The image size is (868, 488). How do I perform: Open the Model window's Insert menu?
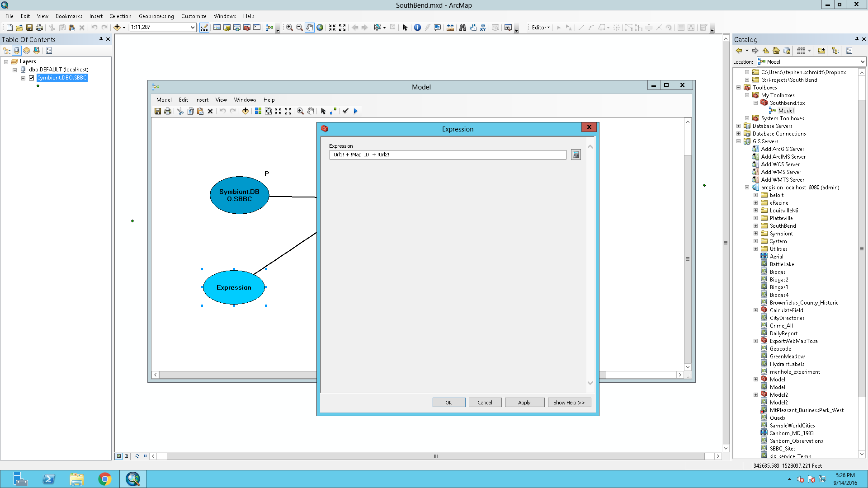click(202, 100)
